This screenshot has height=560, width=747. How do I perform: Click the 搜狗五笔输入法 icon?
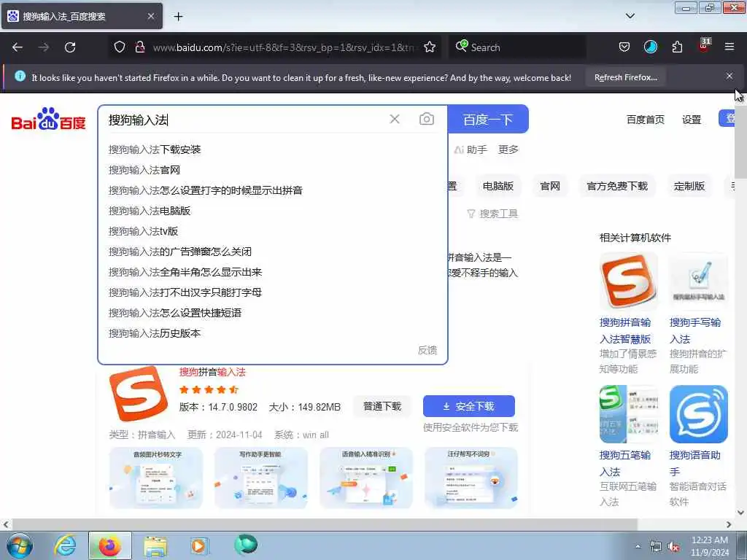click(x=628, y=414)
